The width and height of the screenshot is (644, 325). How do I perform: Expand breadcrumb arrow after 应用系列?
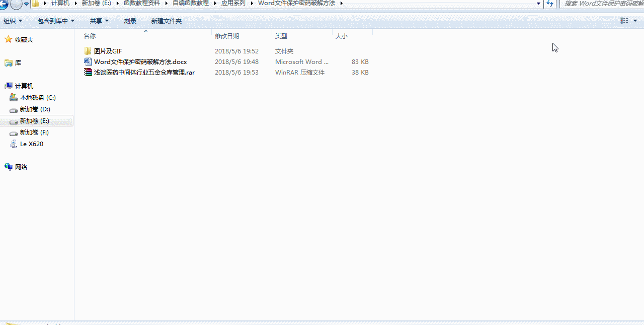(252, 3)
